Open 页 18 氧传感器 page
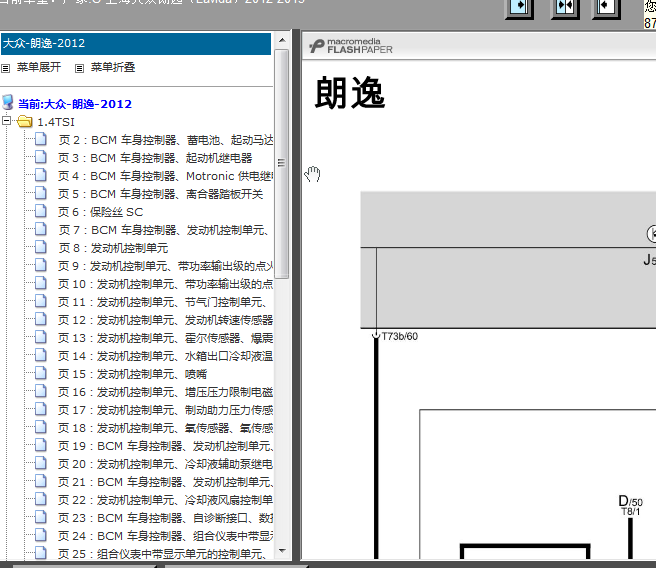The image size is (656, 568). click(x=166, y=428)
